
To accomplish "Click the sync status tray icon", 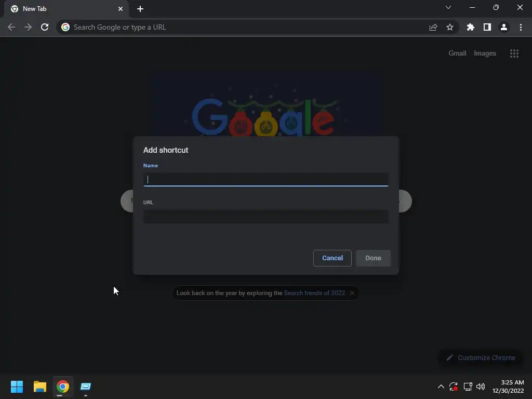I will 454,387.
